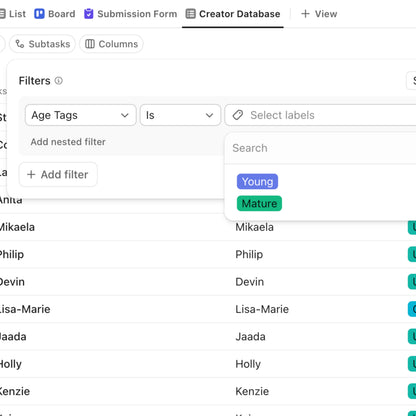Click the Creator Database table icon
416x416 pixels.
[190, 14]
